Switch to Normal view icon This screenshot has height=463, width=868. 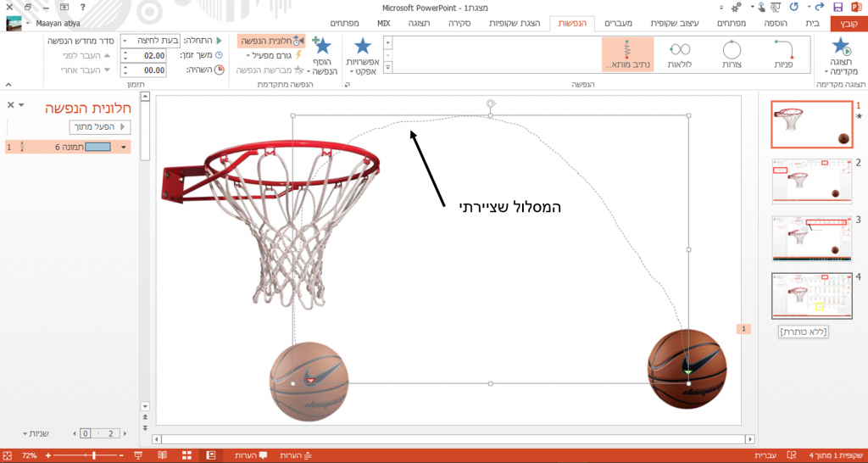[210, 455]
